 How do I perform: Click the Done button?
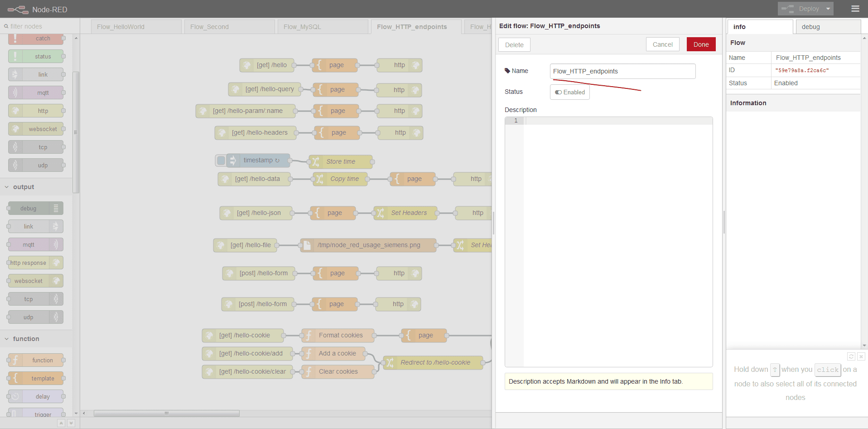701,44
